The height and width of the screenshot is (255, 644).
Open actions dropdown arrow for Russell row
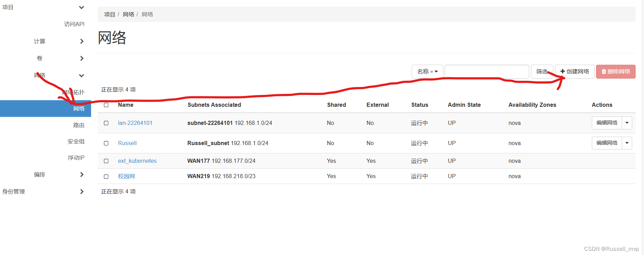coord(627,143)
